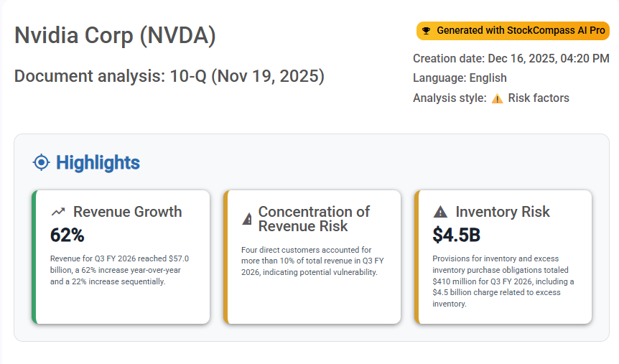
Task: Click the Generated with StockCompass AI Pro badge
Action: (513, 31)
